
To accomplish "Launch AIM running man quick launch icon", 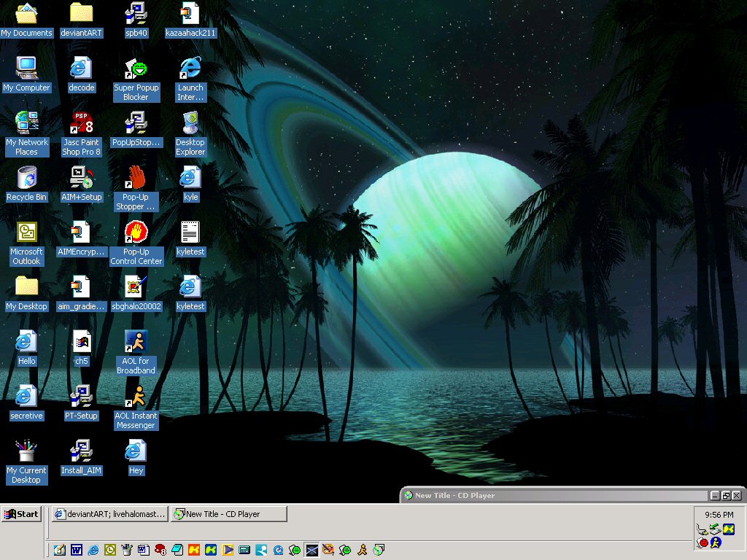I will (x=362, y=550).
